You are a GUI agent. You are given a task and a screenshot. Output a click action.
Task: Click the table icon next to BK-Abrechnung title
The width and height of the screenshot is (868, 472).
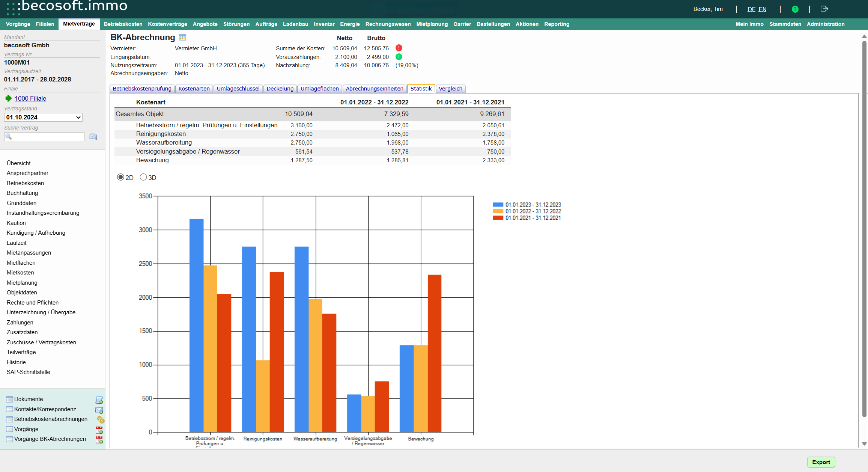[182, 37]
